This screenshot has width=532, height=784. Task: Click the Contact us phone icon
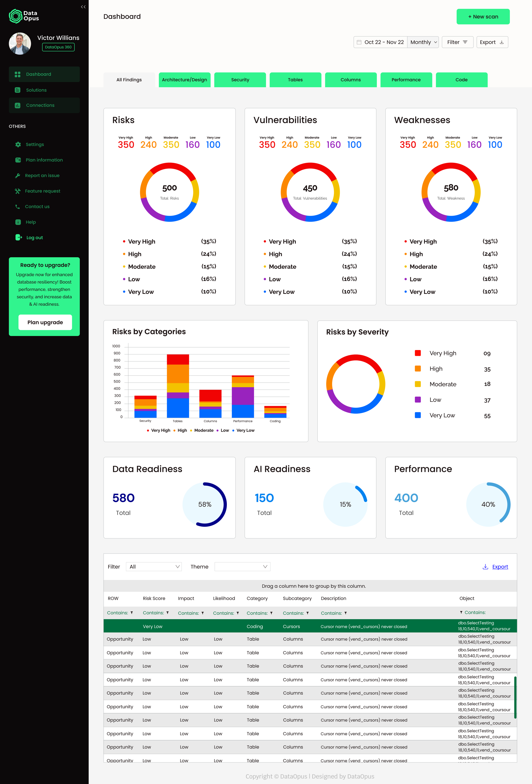click(17, 207)
